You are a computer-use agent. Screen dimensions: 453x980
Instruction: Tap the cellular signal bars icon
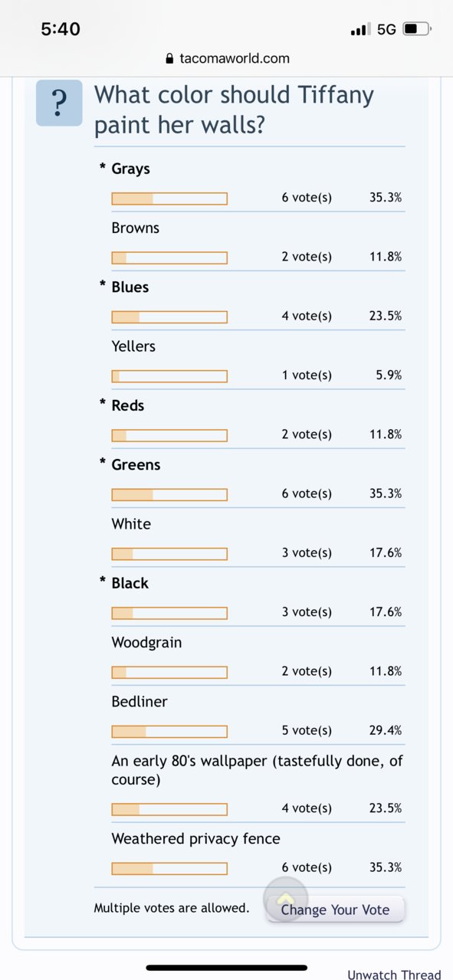coord(359,30)
